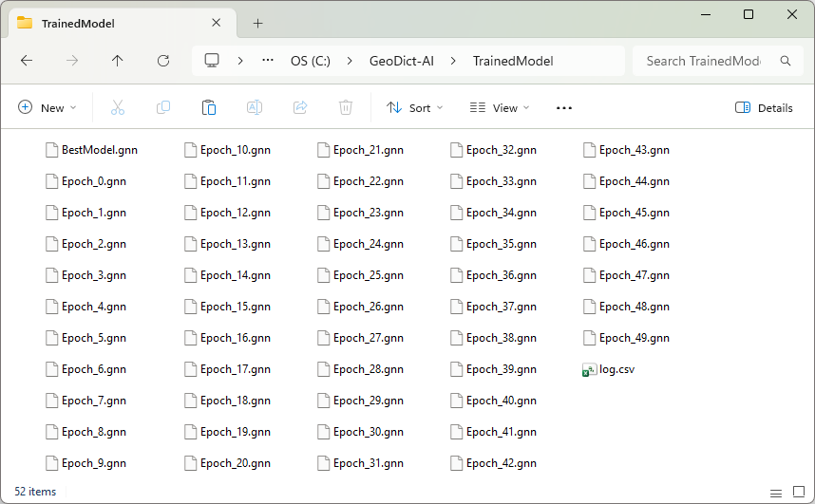Refresh the TrainedModel folder view
The image size is (815, 504).
click(x=163, y=61)
